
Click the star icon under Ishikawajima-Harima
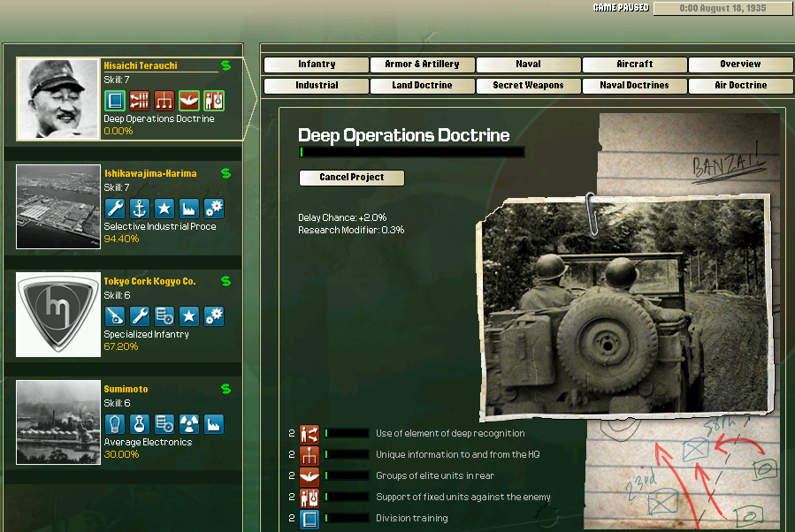tap(164, 209)
